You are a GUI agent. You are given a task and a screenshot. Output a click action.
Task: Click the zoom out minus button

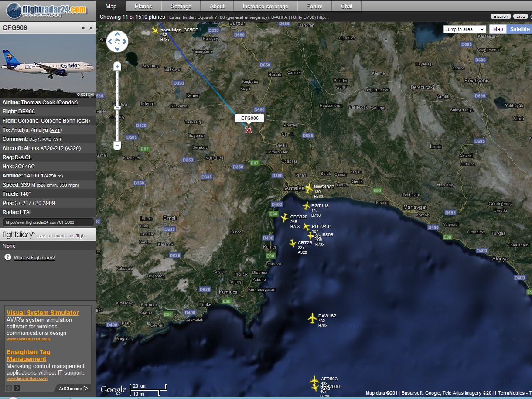pyautogui.click(x=117, y=146)
